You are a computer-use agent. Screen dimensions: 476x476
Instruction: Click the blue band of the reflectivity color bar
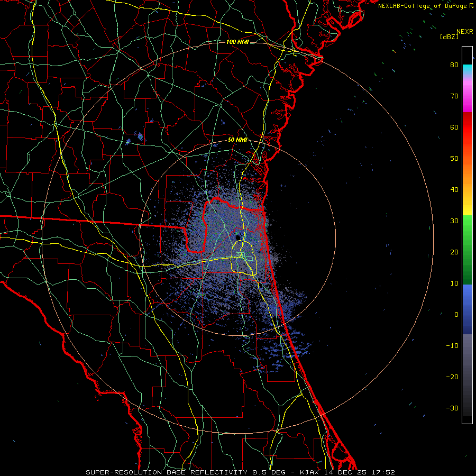point(467,309)
